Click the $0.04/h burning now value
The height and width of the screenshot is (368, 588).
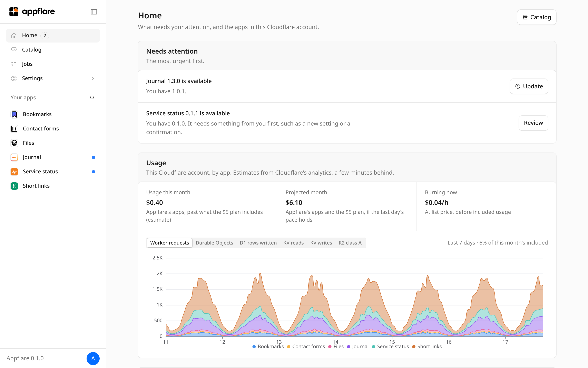click(x=436, y=202)
